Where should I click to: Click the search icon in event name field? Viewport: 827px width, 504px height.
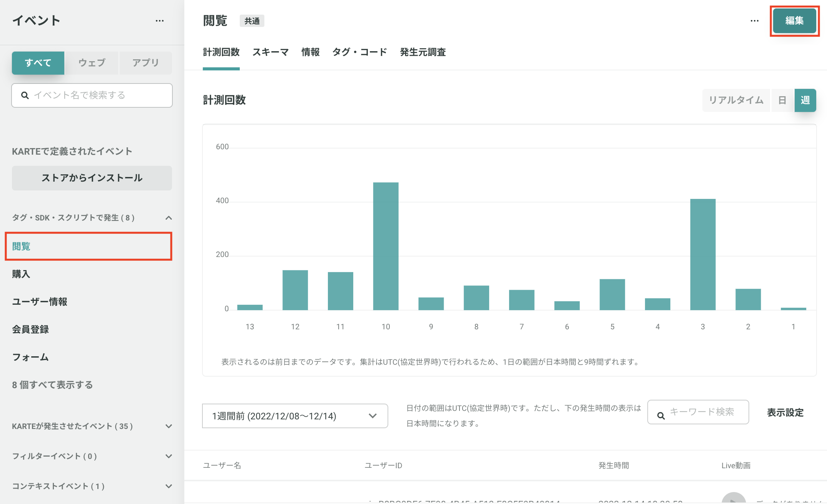tap(25, 95)
